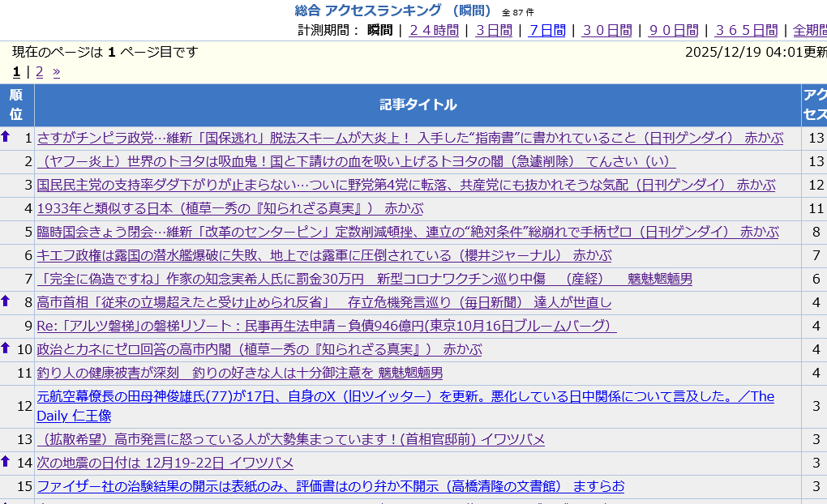
Task: Click the up arrow icon beside rank 1
Action: tap(6, 137)
